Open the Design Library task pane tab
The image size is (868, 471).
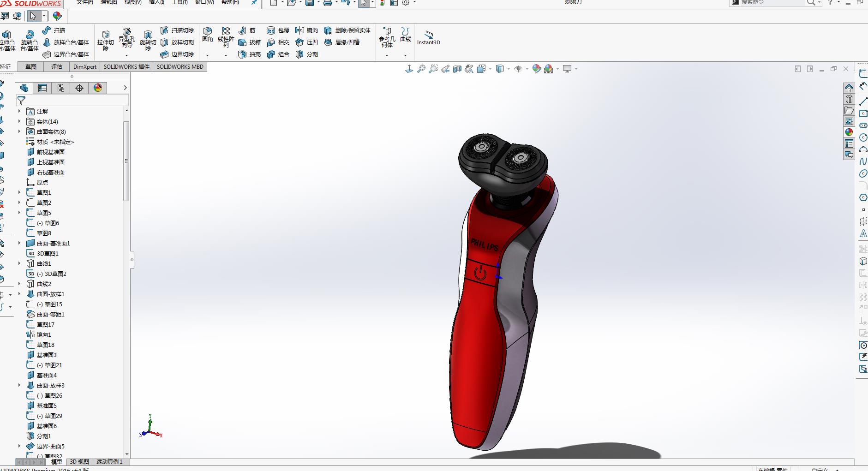(x=849, y=99)
